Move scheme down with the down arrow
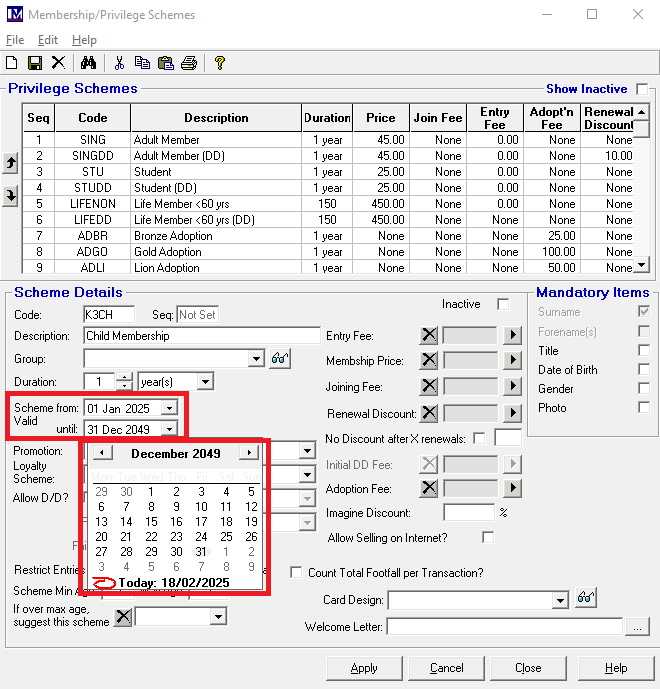This screenshot has height=689, width=660. (x=10, y=196)
